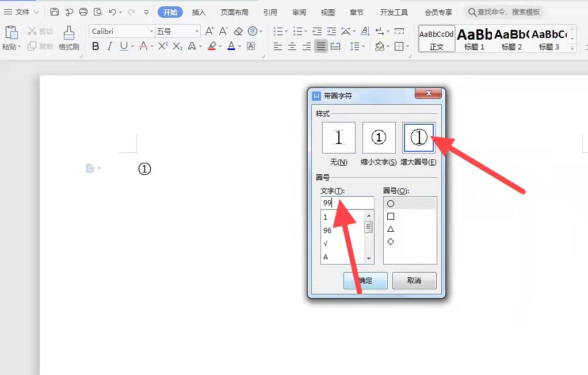588x375 pixels.
Task: Open bullet list dropdown
Action: 286,32
